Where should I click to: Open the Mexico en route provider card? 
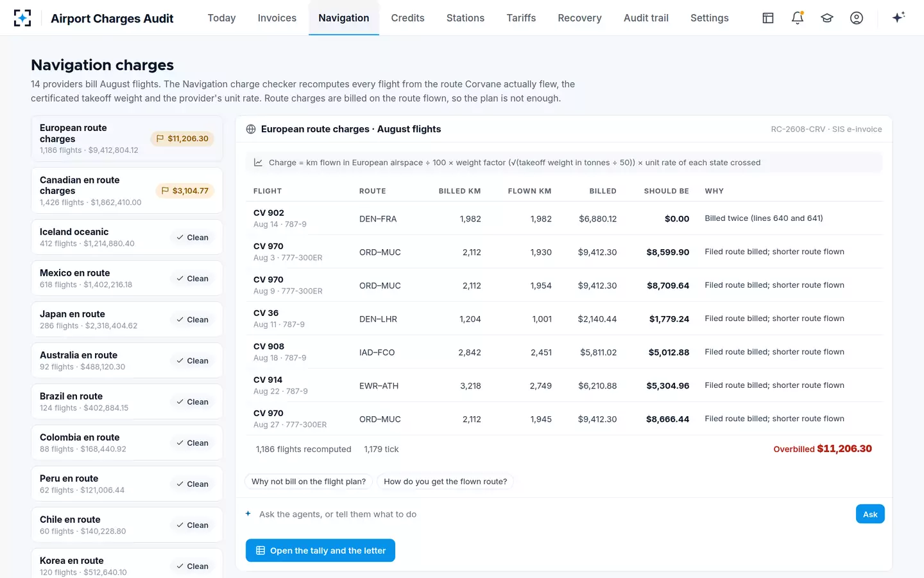coord(127,278)
